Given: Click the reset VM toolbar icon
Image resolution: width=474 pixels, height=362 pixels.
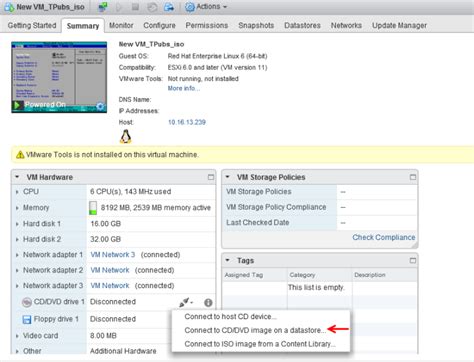Looking at the screenshot, I should pos(152,7).
